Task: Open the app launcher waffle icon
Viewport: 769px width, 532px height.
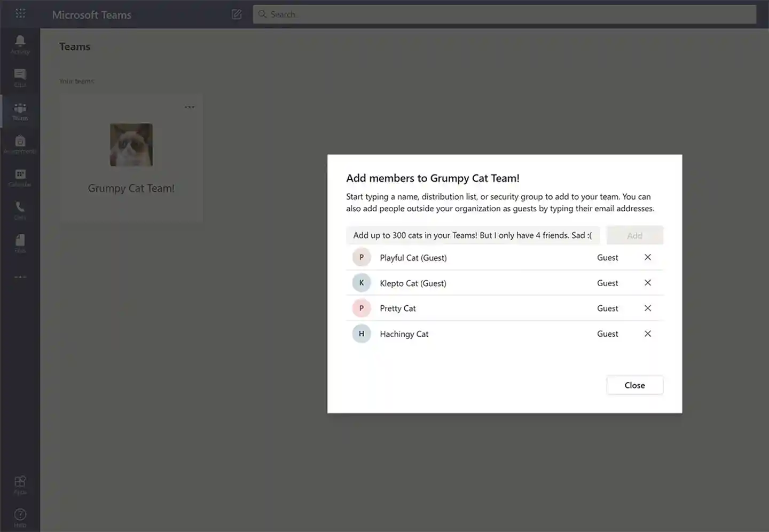Action: [20, 13]
